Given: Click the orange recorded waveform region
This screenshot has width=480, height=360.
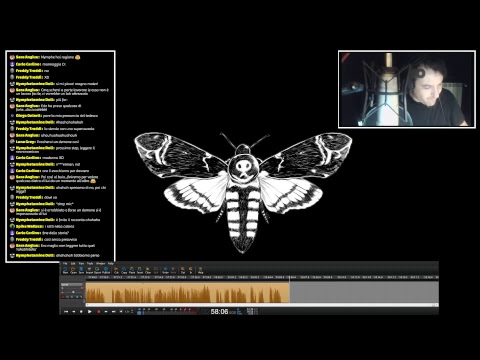Looking at the screenshot, I should tap(187, 293).
